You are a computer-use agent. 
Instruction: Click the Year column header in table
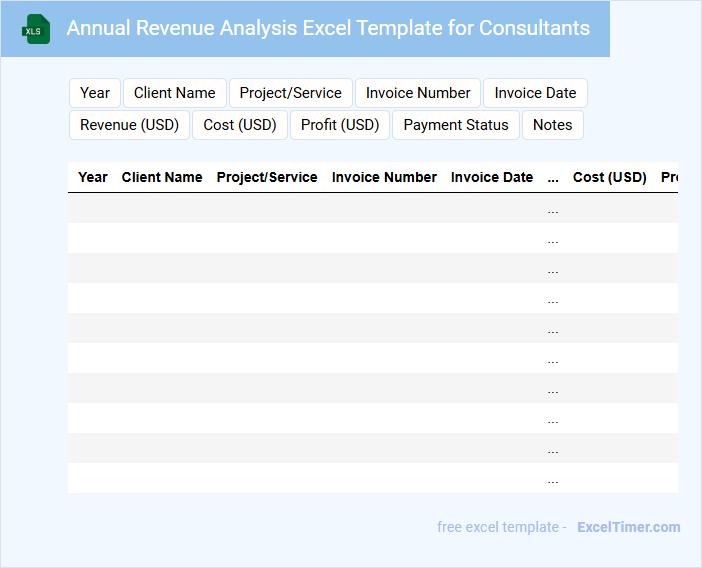93,177
